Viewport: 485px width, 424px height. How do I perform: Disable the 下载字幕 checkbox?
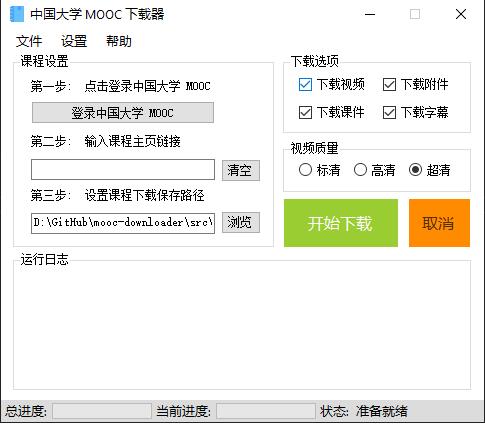(x=389, y=112)
